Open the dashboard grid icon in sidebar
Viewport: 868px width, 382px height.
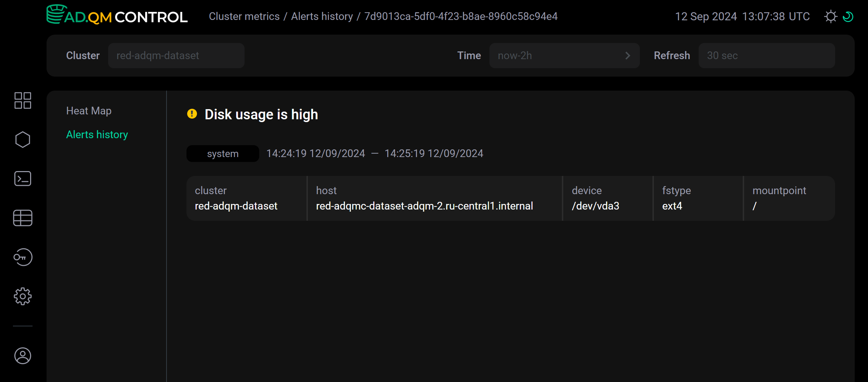click(x=23, y=100)
